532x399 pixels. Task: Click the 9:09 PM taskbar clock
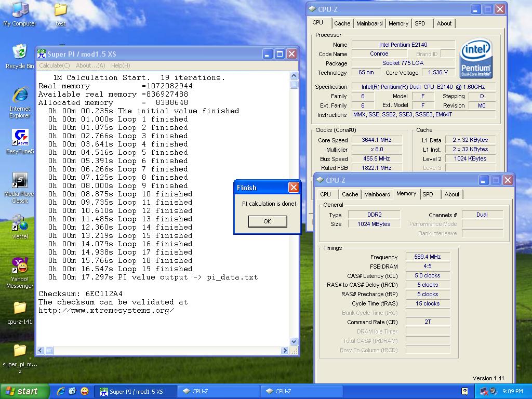(513, 391)
